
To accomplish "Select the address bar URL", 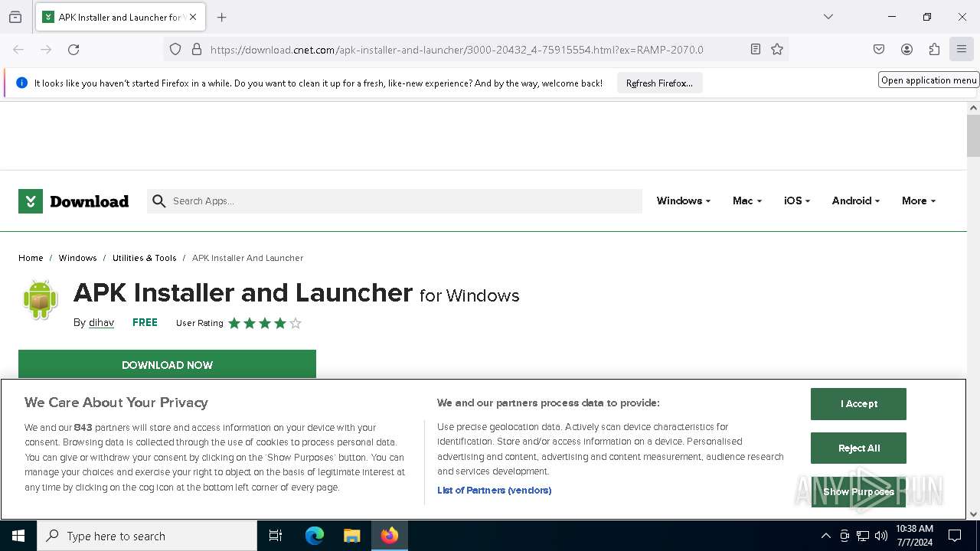I will (456, 50).
